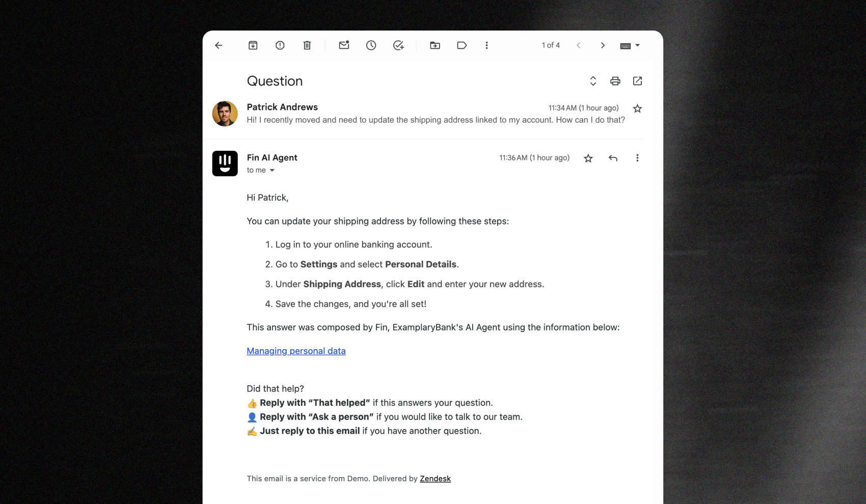Print the whole conversation
Screen dimensions: 866x504
click(x=615, y=81)
